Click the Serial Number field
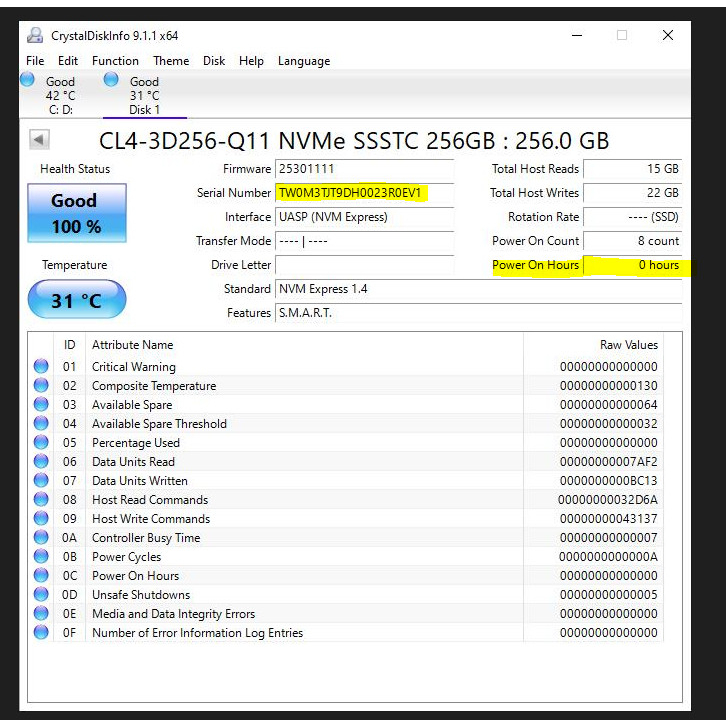Viewport: 726px width, 726px height. click(x=364, y=193)
